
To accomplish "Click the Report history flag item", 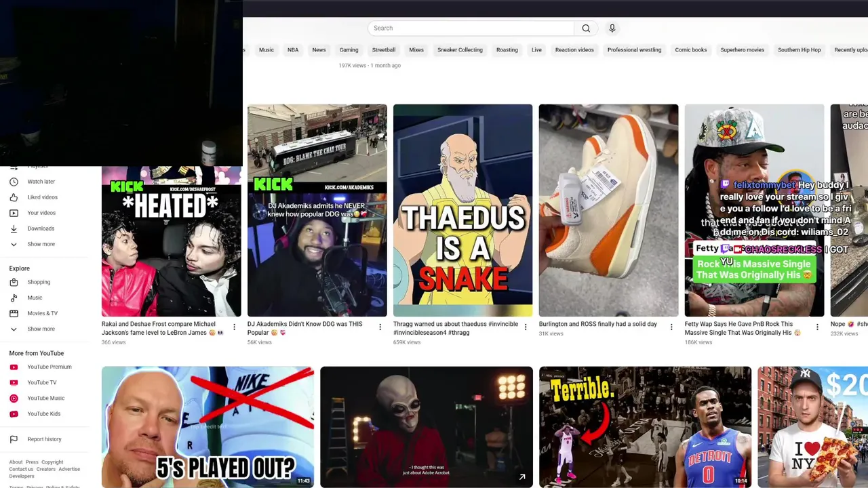I will 44,439.
